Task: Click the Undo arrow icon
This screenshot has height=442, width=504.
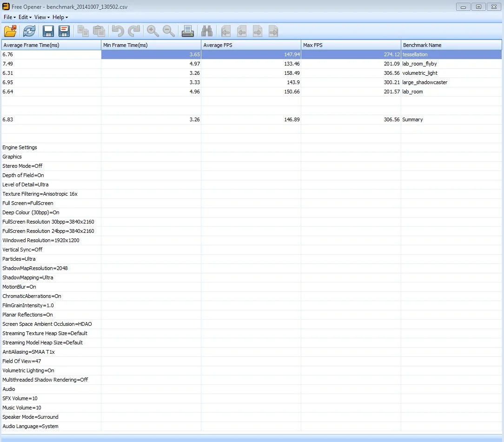Action: click(x=118, y=31)
